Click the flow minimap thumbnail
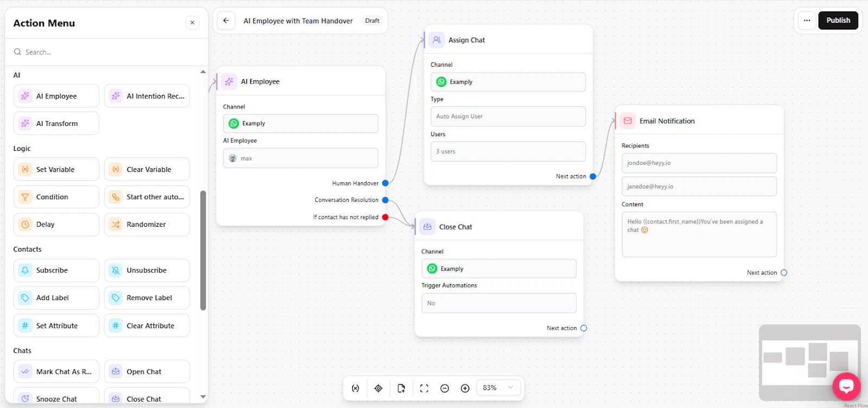 pyautogui.click(x=809, y=362)
